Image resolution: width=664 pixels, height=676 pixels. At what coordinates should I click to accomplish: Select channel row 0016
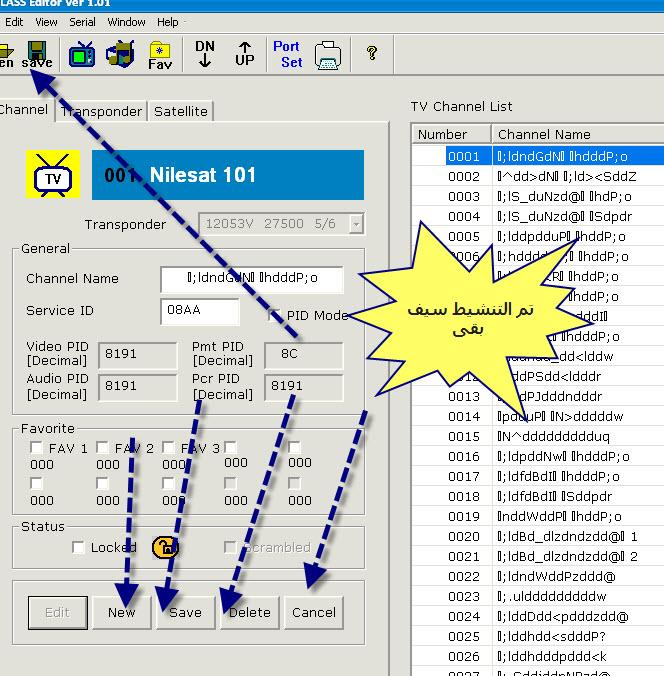click(538, 456)
